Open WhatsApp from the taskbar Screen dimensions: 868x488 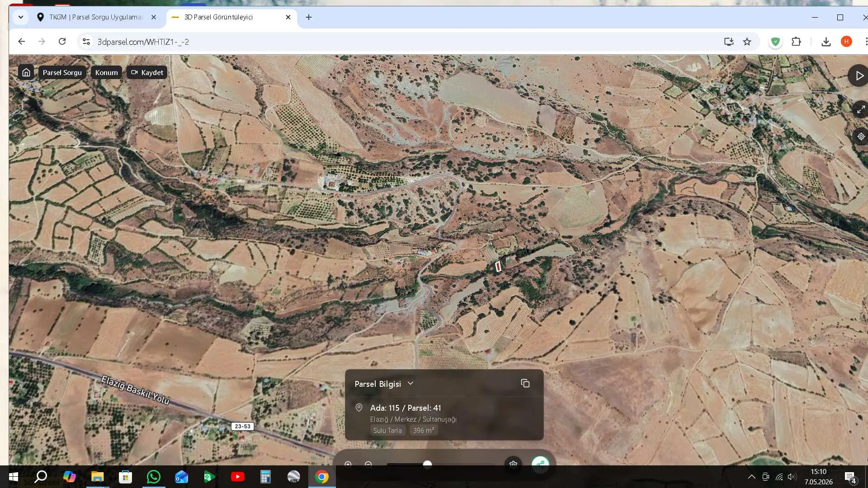[x=154, y=477]
